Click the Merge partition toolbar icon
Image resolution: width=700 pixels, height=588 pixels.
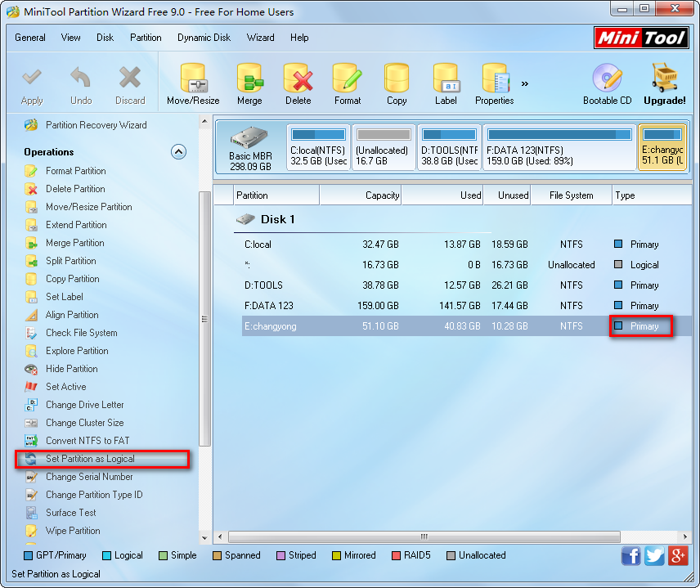[x=249, y=83]
